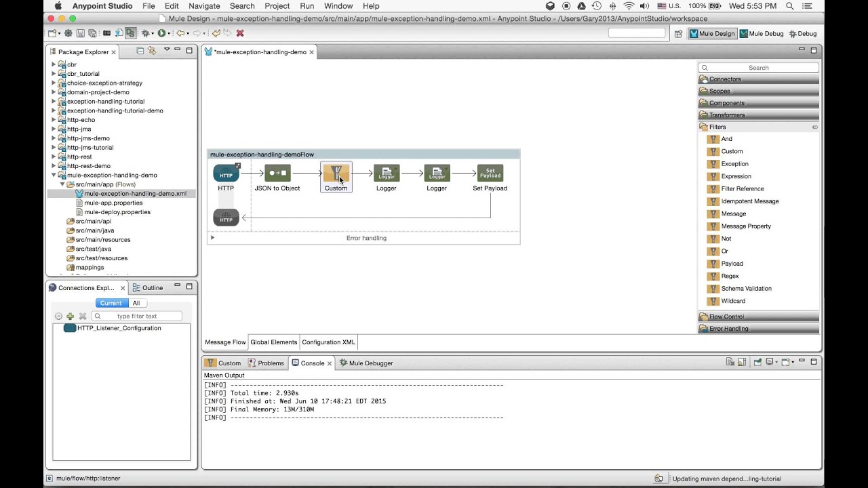Expand the Flow Control palette category
Viewport: 868px width, 488px height.
pyautogui.click(x=758, y=317)
